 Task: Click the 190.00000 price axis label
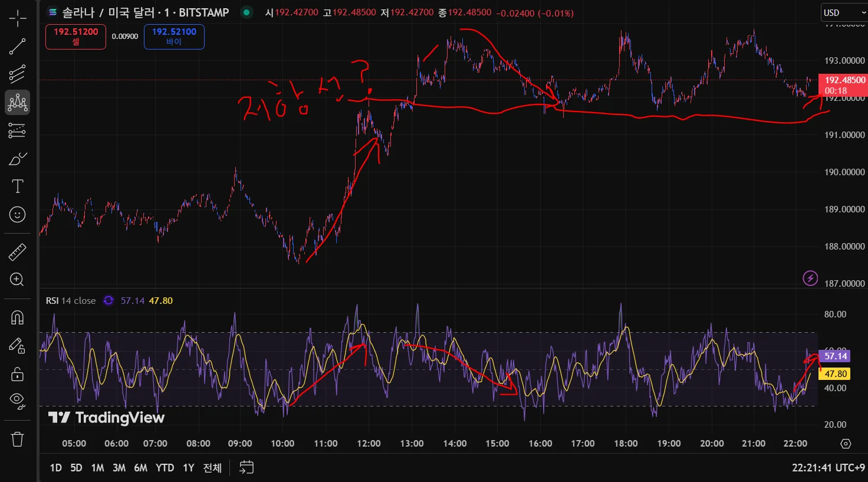tap(844, 172)
